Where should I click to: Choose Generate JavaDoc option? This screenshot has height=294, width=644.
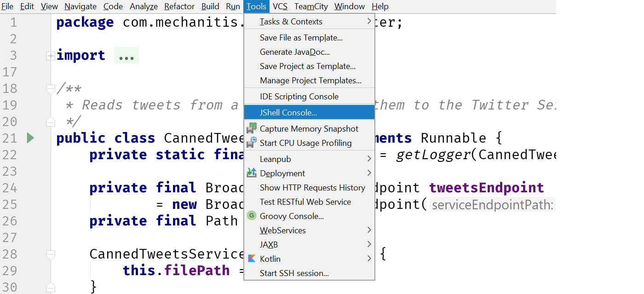294,52
